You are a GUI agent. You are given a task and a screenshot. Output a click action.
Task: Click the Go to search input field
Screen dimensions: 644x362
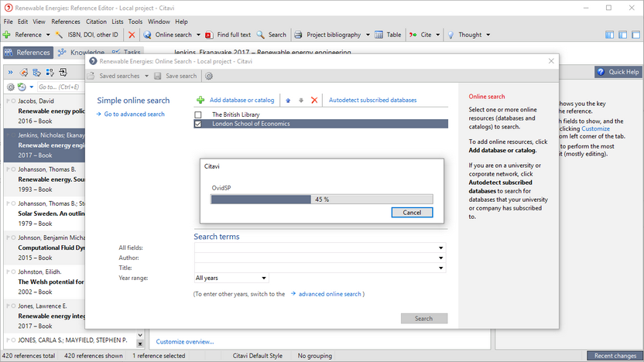pos(60,87)
